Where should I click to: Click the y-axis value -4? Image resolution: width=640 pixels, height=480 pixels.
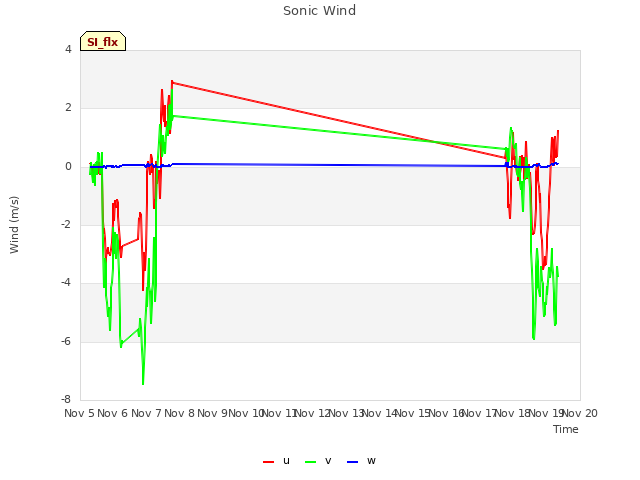pyautogui.click(x=66, y=282)
